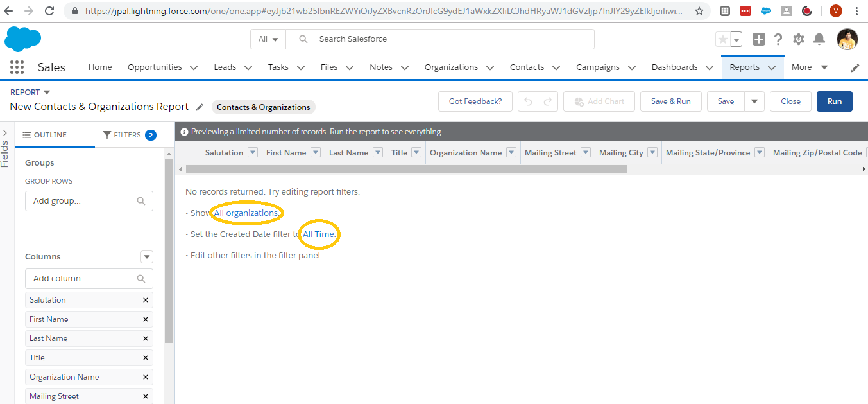Go to the Organizations tab
Viewport: 868px width, 404px height.
tap(451, 67)
